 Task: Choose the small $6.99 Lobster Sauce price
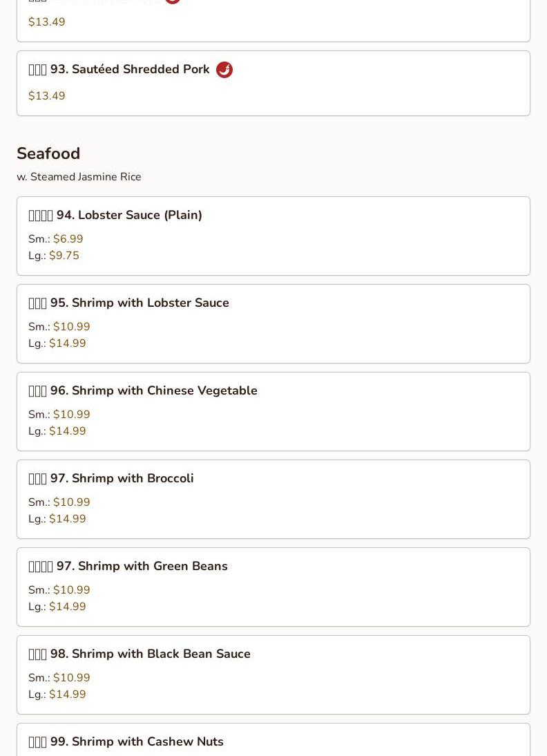point(68,239)
